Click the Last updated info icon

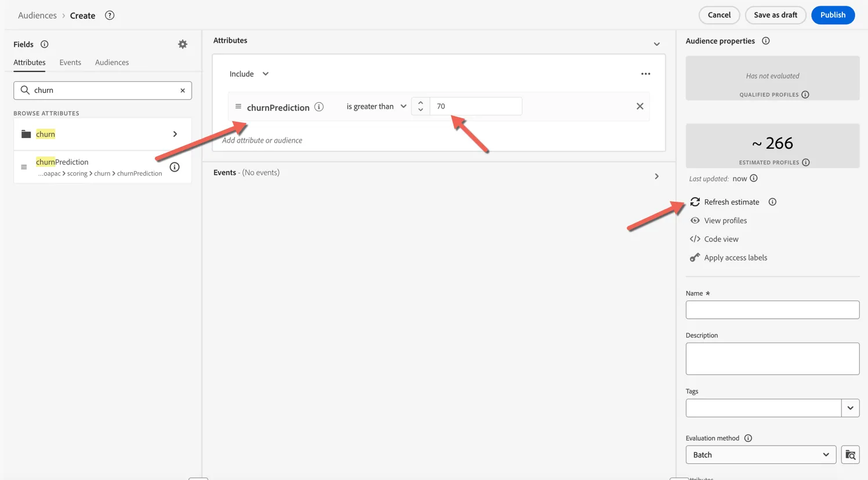pyautogui.click(x=754, y=178)
